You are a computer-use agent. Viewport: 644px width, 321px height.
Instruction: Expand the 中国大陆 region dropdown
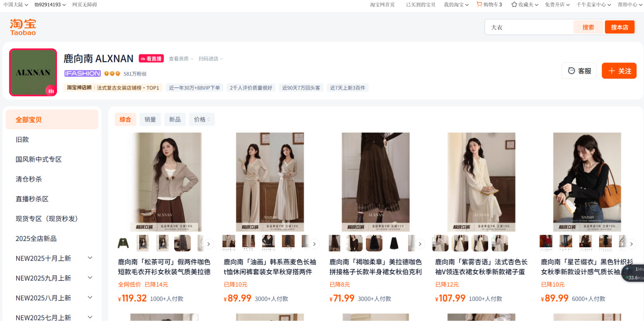click(x=16, y=5)
